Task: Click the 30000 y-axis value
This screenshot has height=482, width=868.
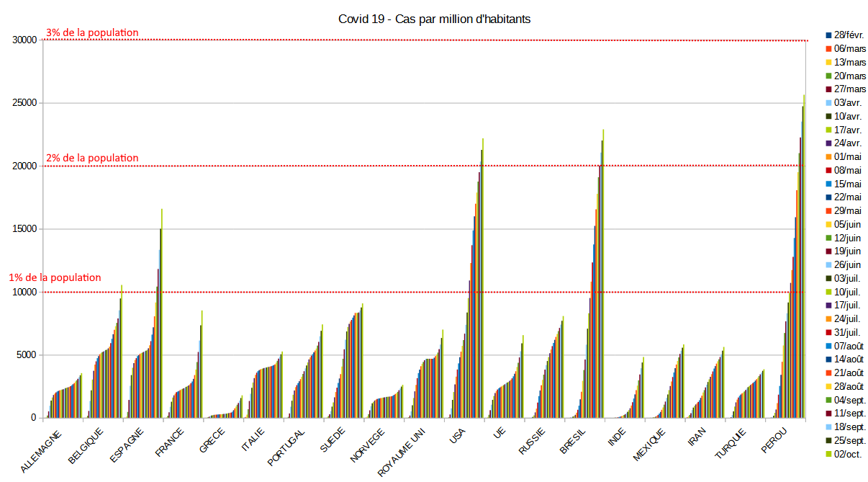Action: pyautogui.click(x=24, y=40)
